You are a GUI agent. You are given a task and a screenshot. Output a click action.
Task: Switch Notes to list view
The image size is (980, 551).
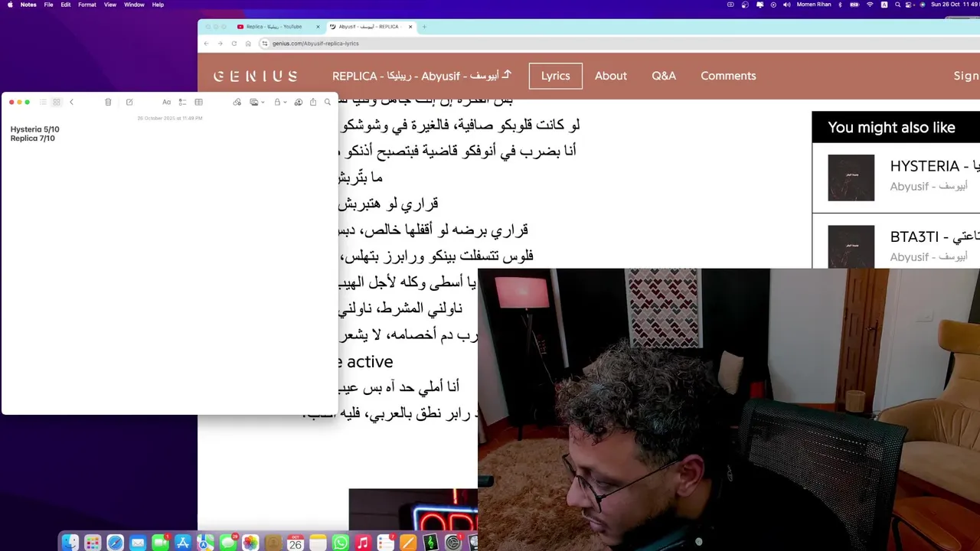(x=43, y=102)
